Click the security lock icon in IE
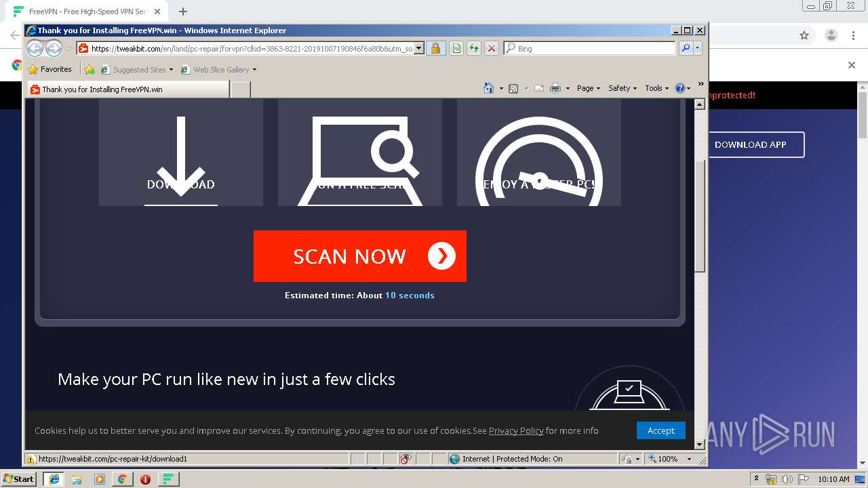Viewport: 868px width, 488px height. pos(436,49)
